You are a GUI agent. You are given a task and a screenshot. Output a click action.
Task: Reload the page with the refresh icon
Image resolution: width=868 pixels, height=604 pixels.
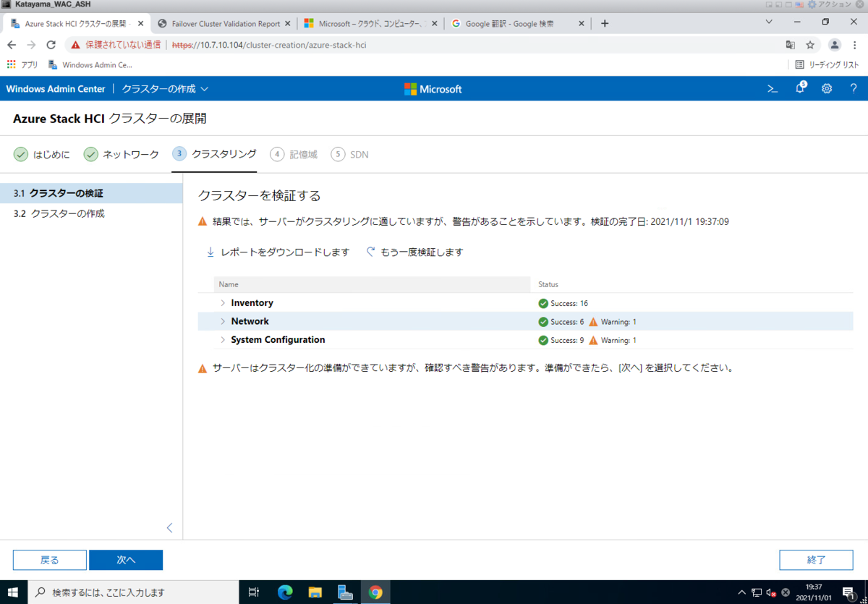pyautogui.click(x=51, y=45)
